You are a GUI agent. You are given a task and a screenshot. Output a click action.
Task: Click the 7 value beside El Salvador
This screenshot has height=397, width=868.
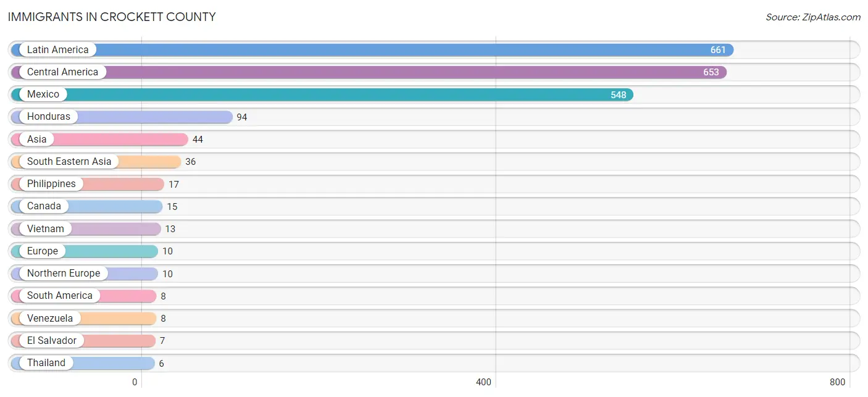(x=162, y=341)
